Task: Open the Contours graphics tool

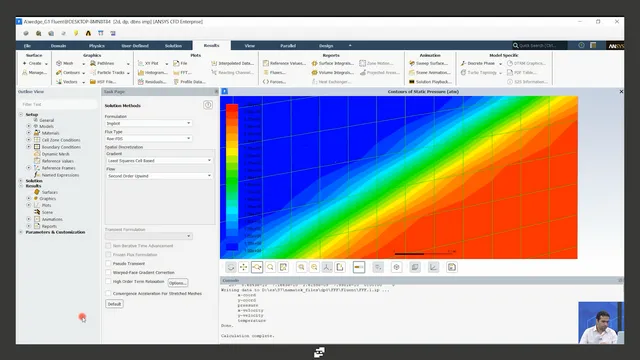Action: [x=70, y=73]
